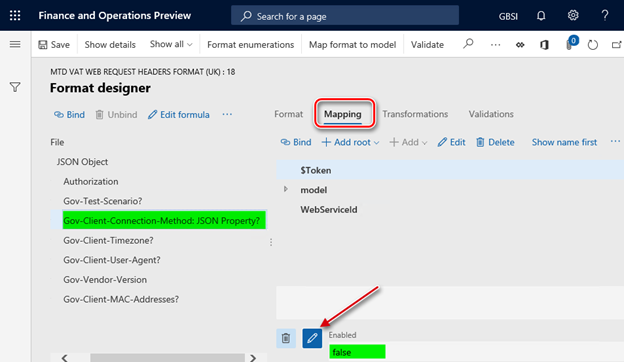Open the settings gear icon
This screenshot has width=624, height=362.
point(573,16)
